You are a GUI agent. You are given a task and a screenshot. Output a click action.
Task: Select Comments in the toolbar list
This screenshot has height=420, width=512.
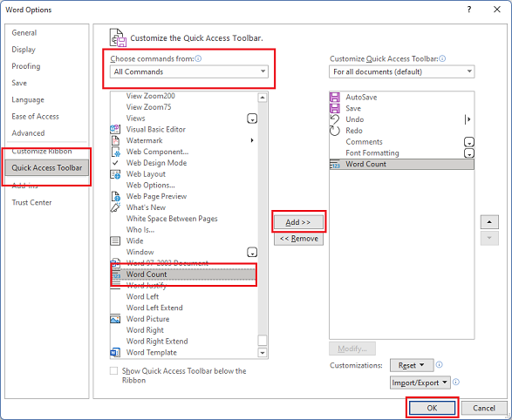pyautogui.click(x=401, y=142)
